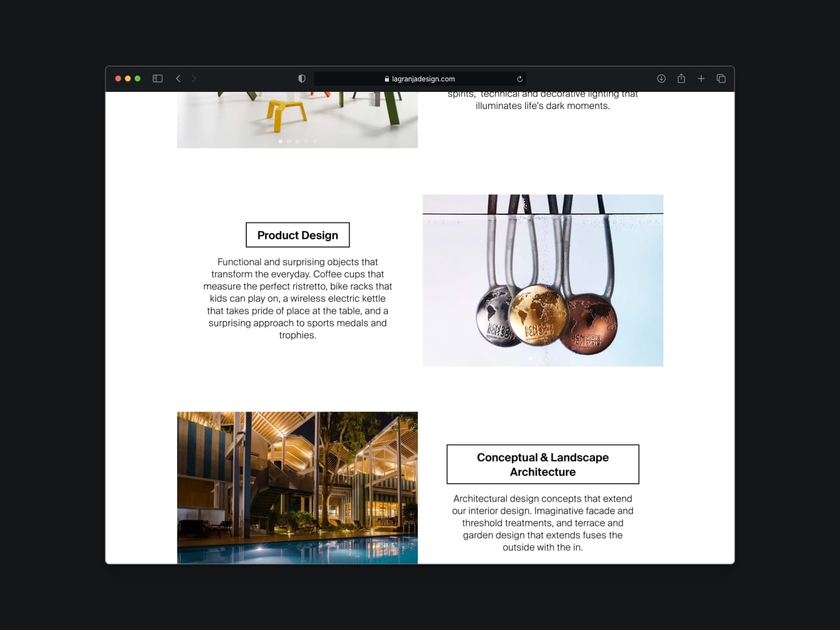Go back to the previous page
The width and height of the screenshot is (840, 630).
tap(178, 79)
